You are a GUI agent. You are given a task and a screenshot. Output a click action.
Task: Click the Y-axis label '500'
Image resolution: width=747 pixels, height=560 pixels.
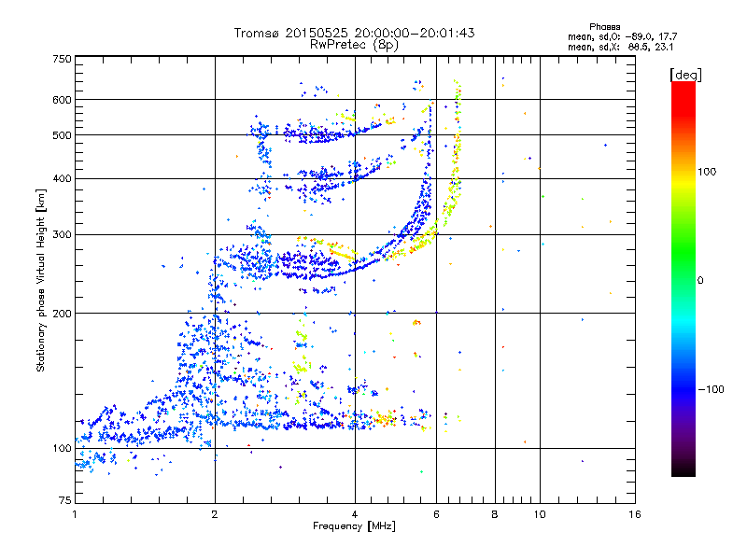point(63,135)
